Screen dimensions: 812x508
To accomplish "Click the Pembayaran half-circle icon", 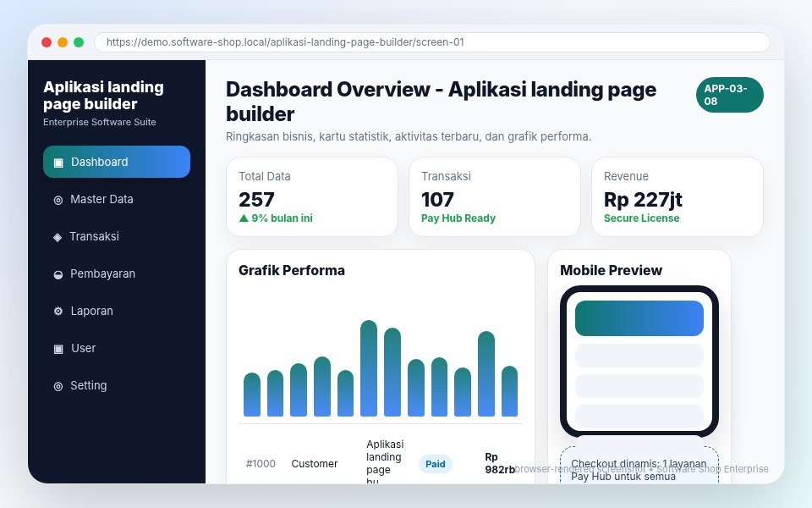I will click(x=58, y=274).
